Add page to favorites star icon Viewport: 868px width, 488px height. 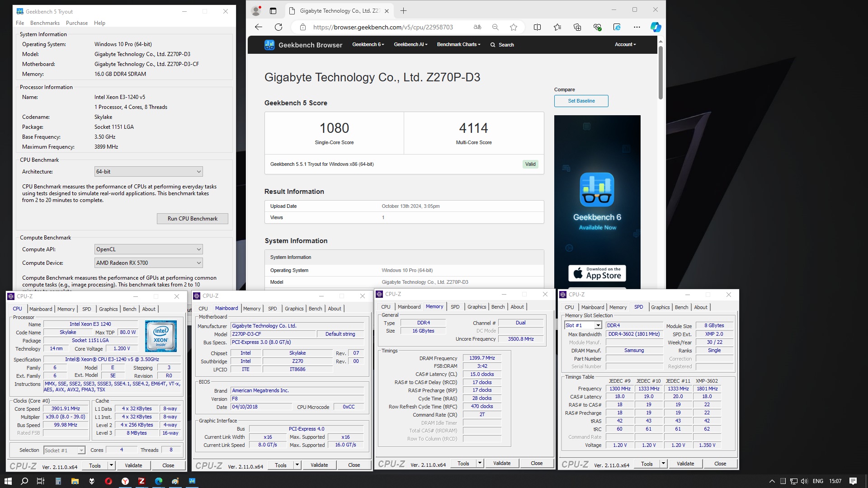pos(514,27)
